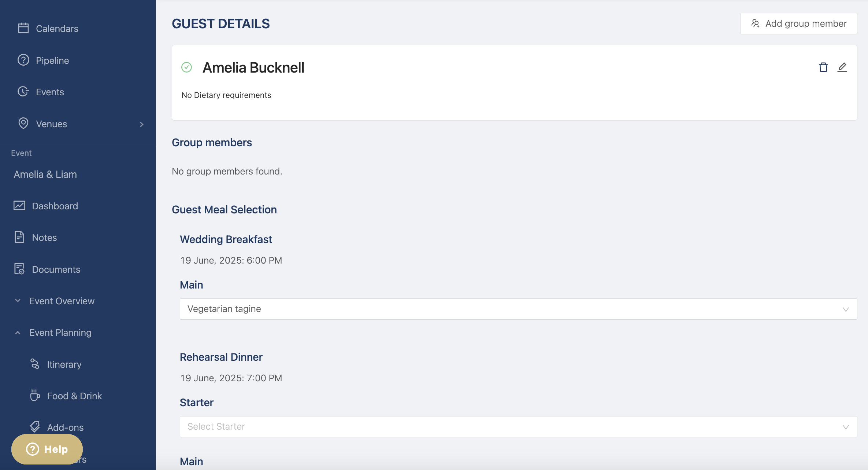The image size is (868, 470).
Task: Open the Select Starter dropdown
Action: pyautogui.click(x=518, y=427)
